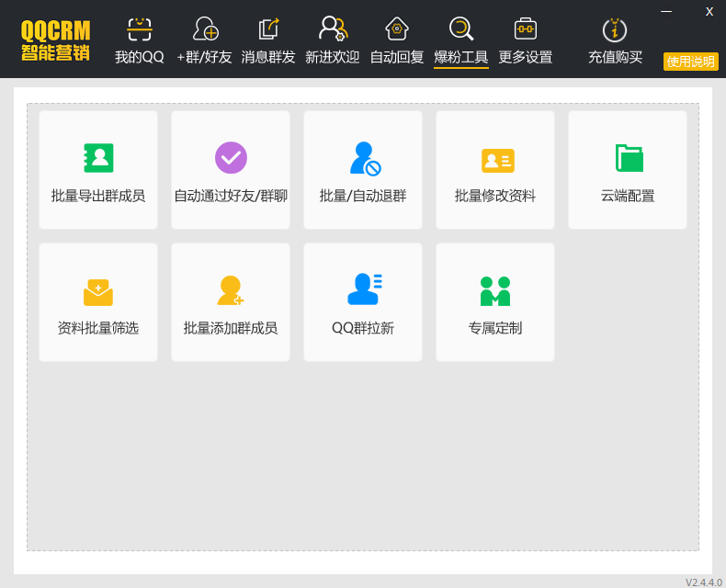This screenshot has width=726, height=588.
Task: Open the 我的QQ tab icon
Action: (140, 29)
